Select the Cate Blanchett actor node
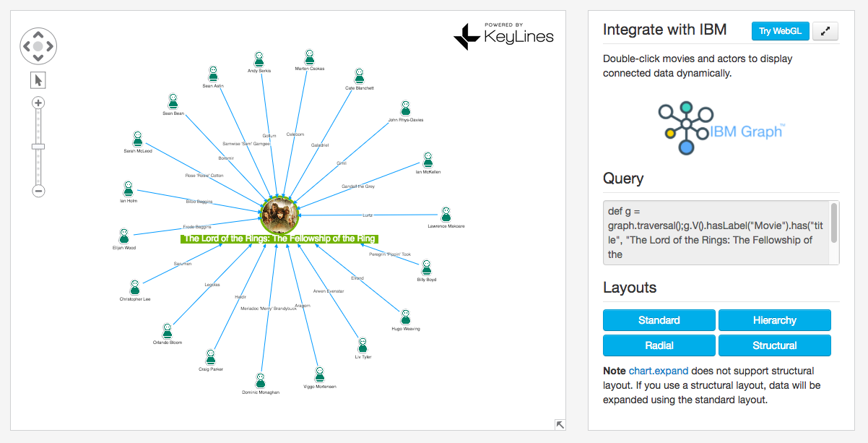The width and height of the screenshot is (868, 443). click(359, 76)
